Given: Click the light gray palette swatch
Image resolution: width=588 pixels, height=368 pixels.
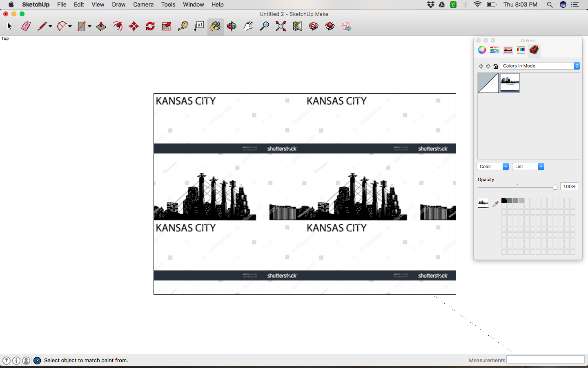Looking at the screenshot, I should [x=521, y=201].
